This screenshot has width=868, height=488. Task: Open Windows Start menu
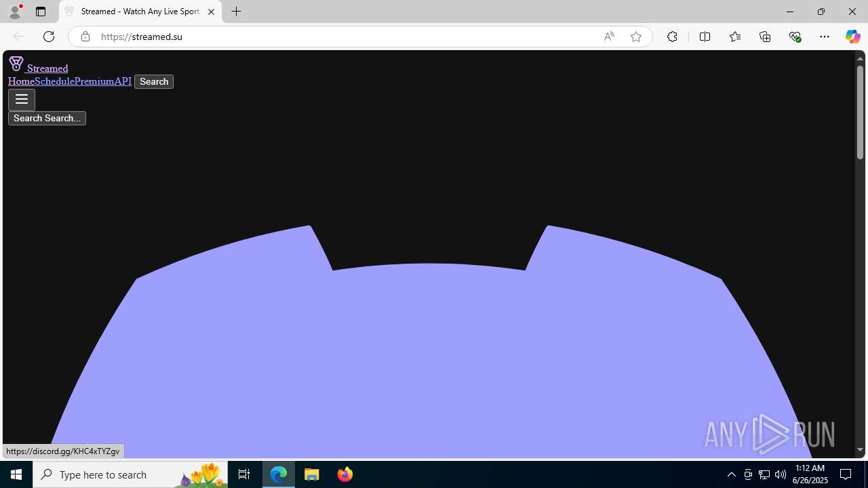pyautogui.click(x=16, y=474)
